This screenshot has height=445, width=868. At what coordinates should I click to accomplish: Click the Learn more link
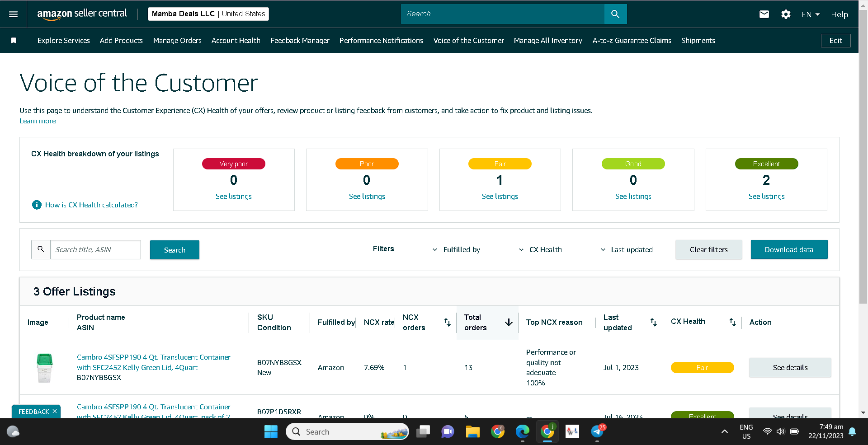point(38,121)
